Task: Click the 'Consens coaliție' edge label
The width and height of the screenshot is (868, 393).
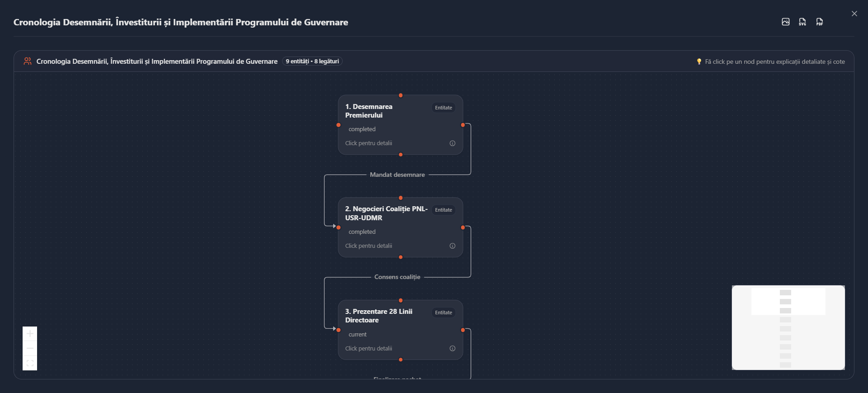Action: point(397,277)
